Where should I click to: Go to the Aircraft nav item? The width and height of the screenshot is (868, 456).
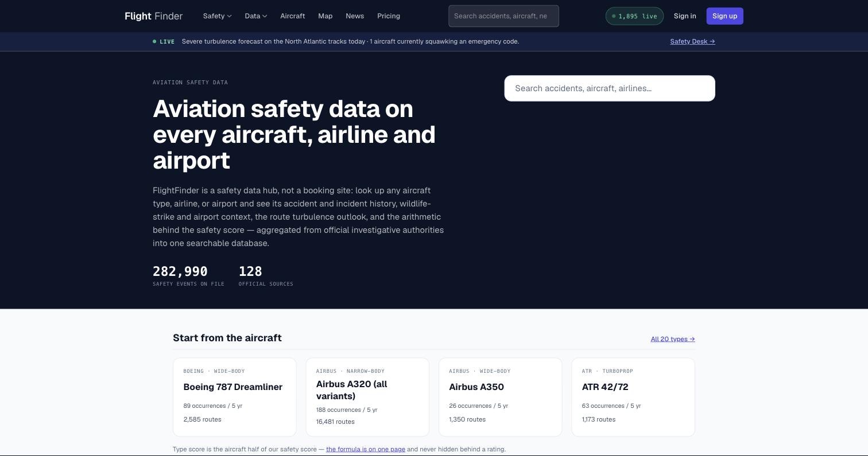[x=292, y=16]
